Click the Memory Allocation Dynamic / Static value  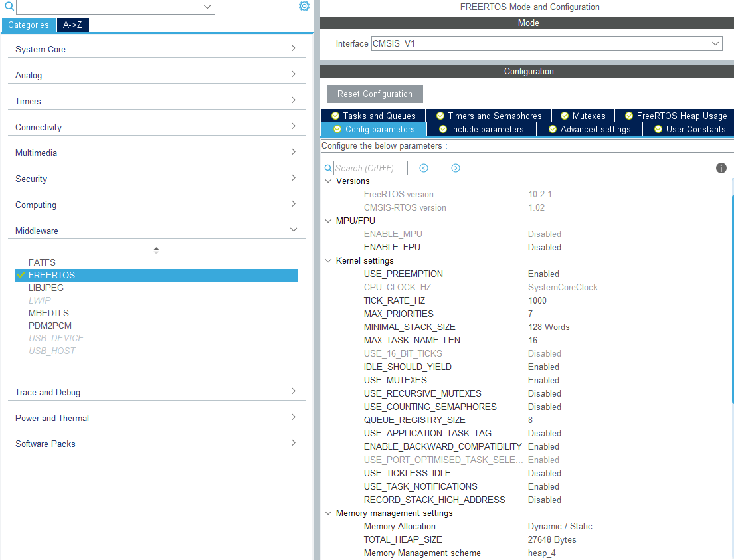coord(560,526)
